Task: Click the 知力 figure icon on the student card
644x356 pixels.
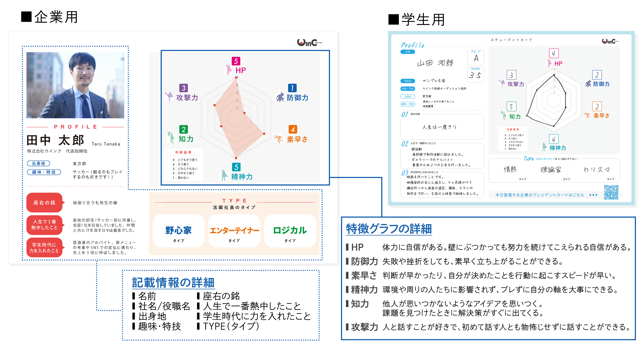Action: coord(504,115)
